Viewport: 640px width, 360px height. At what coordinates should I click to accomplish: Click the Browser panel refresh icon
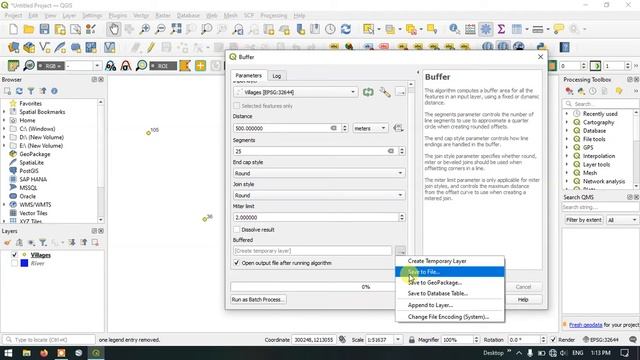click(x=19, y=91)
